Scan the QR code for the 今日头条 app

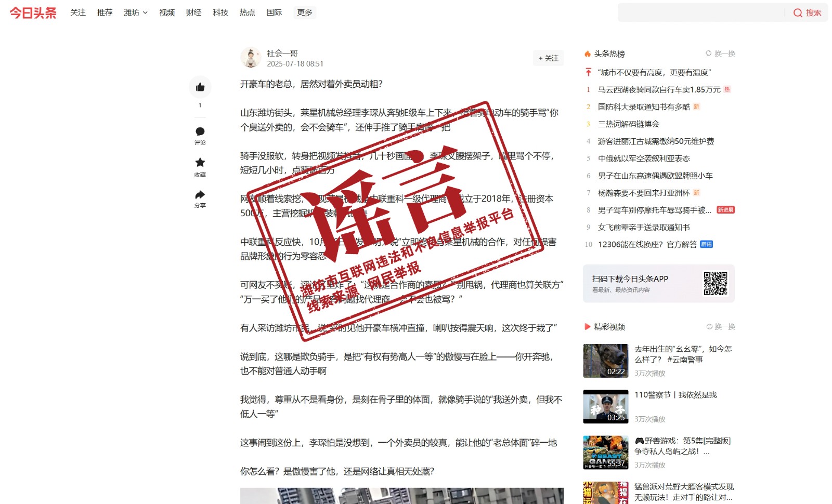click(x=716, y=284)
